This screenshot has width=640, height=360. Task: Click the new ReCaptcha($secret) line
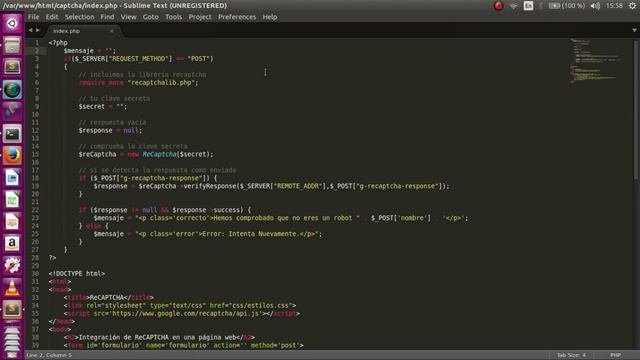pyautogui.click(x=146, y=154)
